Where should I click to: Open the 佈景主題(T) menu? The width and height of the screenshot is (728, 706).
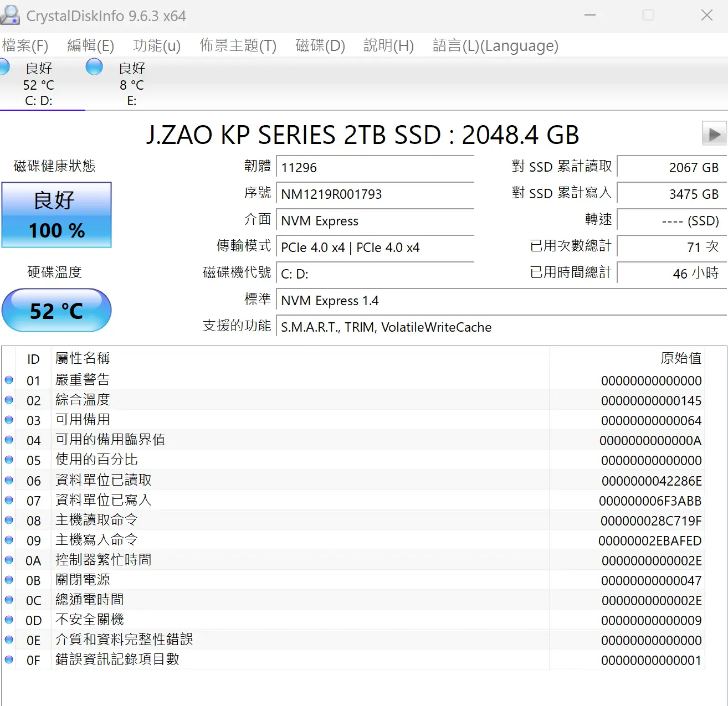point(238,45)
